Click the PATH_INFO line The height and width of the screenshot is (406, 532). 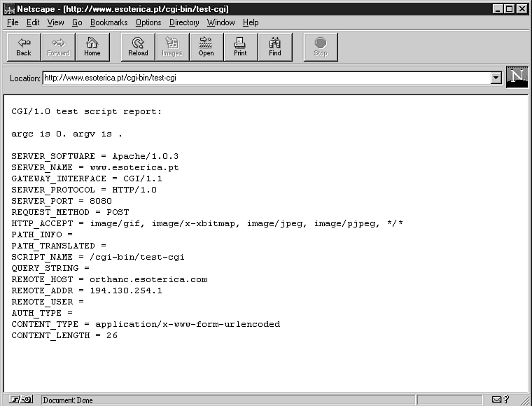[x=42, y=234]
